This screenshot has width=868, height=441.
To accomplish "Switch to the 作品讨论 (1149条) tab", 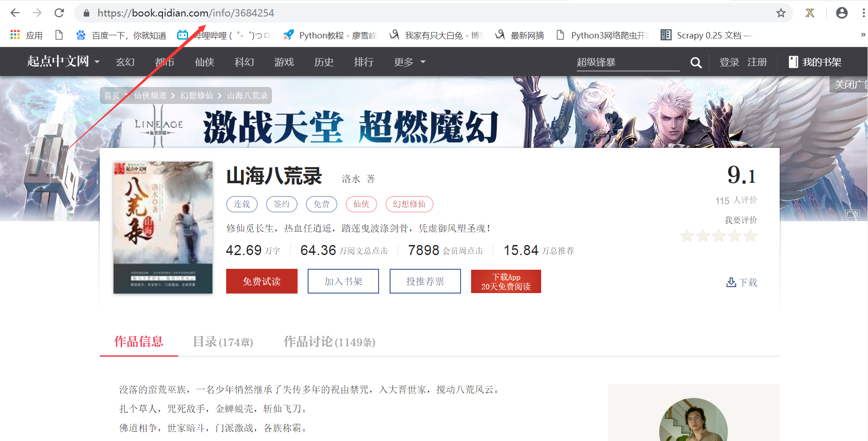I will click(330, 342).
